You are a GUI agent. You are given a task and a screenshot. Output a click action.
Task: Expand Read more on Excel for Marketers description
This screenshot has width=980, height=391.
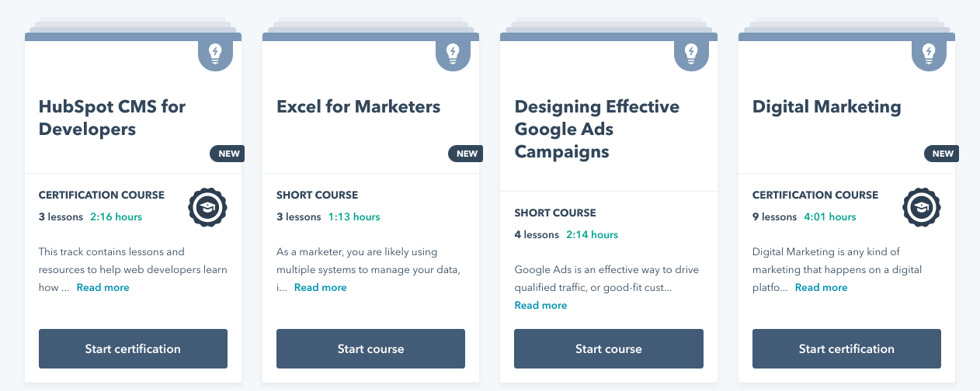click(320, 288)
